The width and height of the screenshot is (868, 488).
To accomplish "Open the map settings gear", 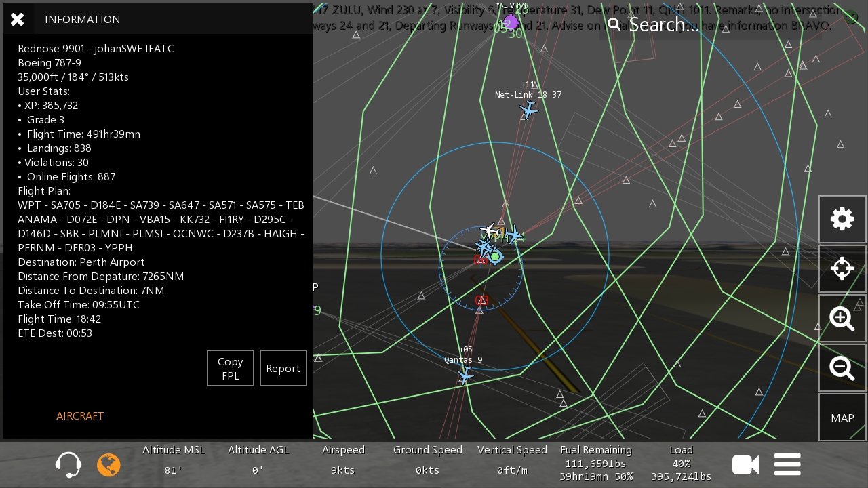I will tap(842, 219).
